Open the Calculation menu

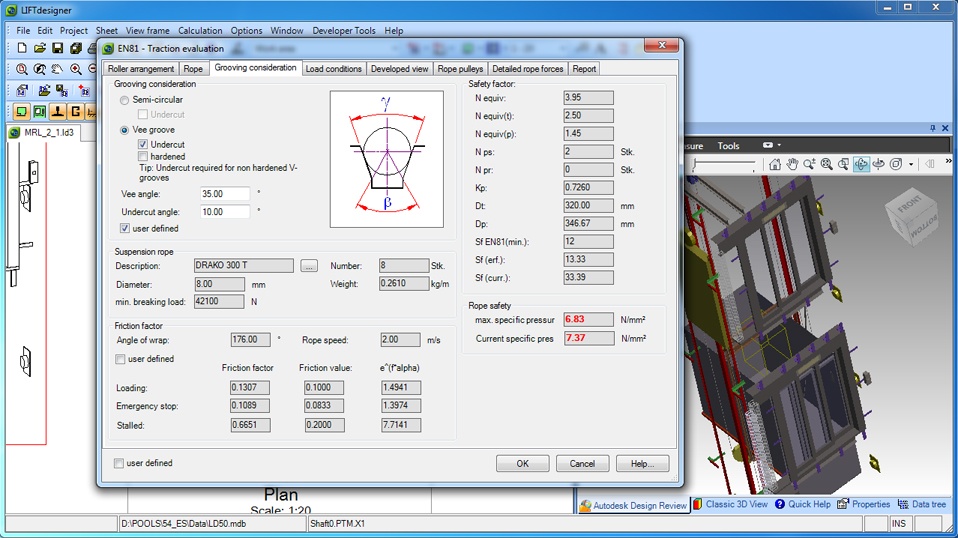pyautogui.click(x=200, y=31)
